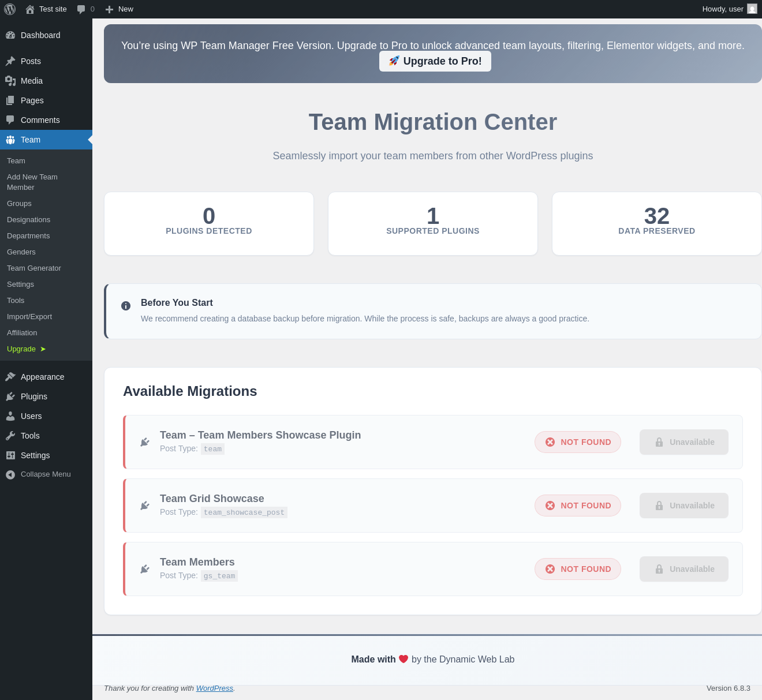Click the Collapse Menu arrow icon
Screen dimensions: 762x700
click(10, 474)
